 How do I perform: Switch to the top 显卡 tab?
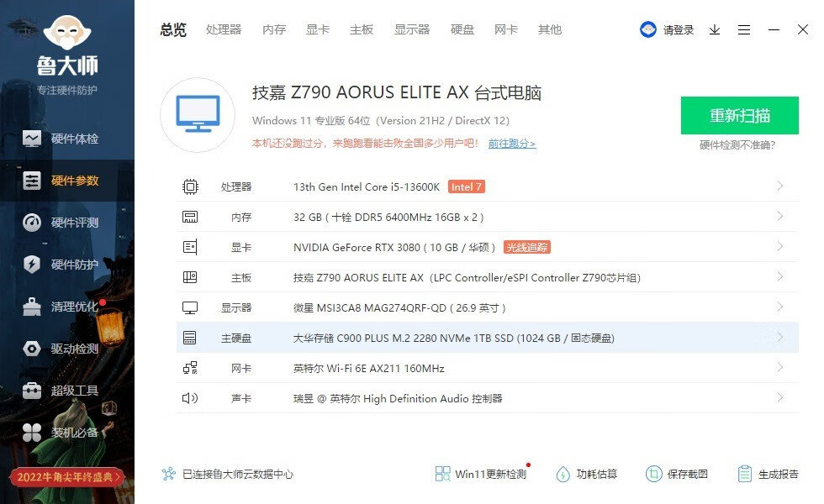[318, 30]
